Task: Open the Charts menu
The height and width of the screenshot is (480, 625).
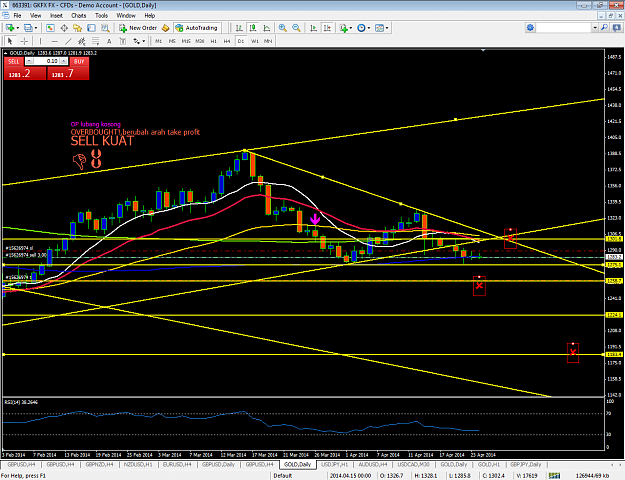Action: pyautogui.click(x=79, y=16)
